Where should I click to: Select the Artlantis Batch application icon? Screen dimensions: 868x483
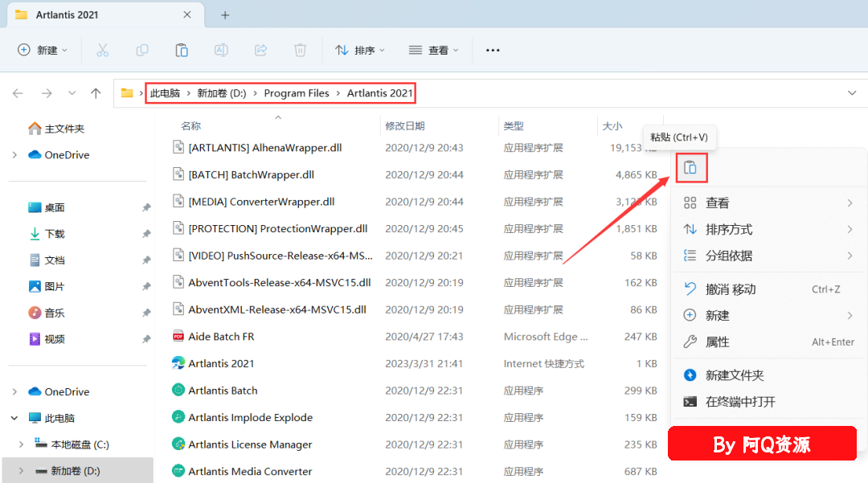(x=178, y=390)
